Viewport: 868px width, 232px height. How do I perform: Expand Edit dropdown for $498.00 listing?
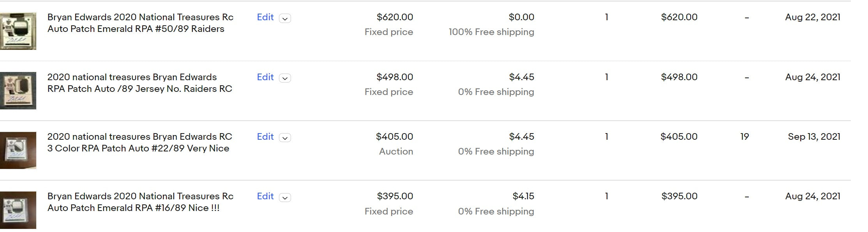(x=285, y=78)
